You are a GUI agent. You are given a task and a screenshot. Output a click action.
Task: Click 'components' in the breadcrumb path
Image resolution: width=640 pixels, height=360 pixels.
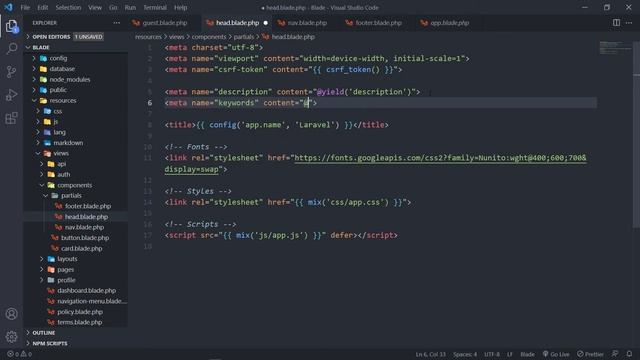pyautogui.click(x=209, y=37)
